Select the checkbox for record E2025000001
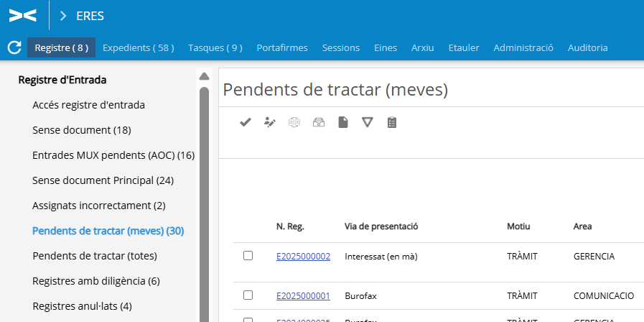Image resolution: width=644 pixels, height=322 pixels. (x=248, y=295)
